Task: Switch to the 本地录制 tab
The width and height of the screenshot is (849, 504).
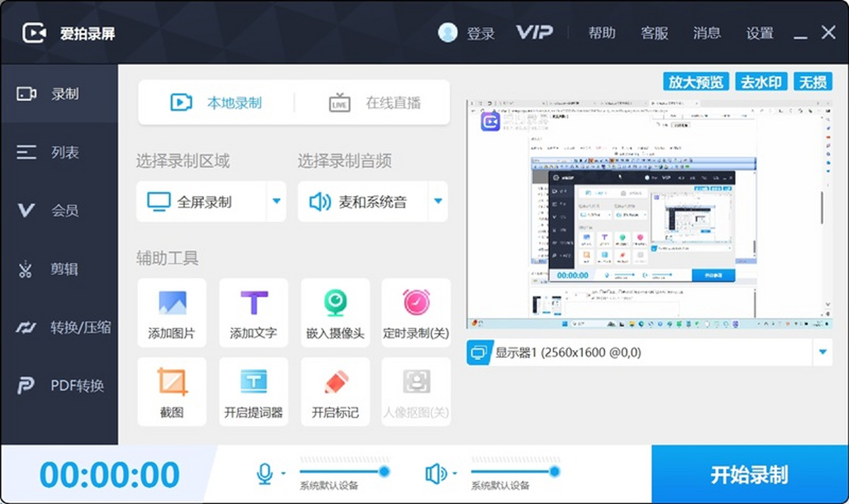Action: pyautogui.click(x=216, y=102)
